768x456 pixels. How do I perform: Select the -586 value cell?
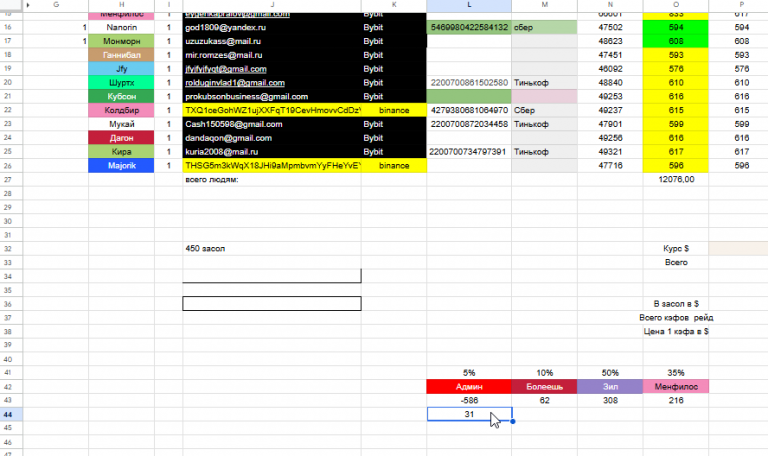pos(469,400)
